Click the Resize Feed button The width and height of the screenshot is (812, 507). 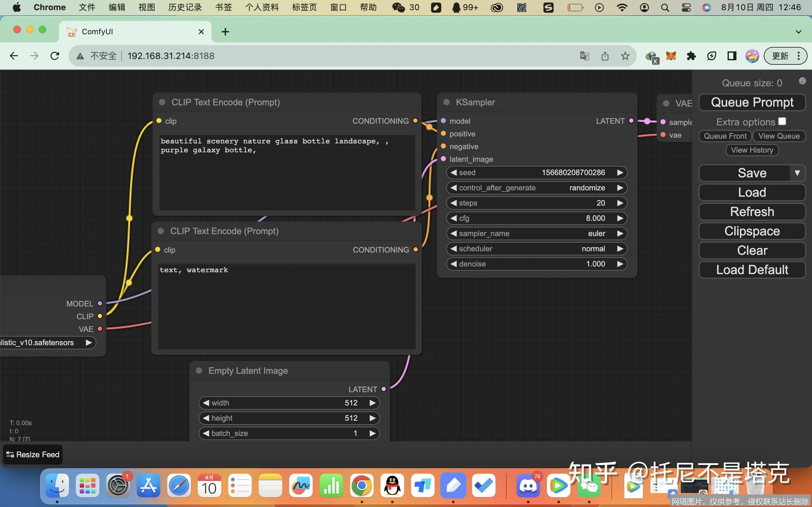[x=33, y=455]
